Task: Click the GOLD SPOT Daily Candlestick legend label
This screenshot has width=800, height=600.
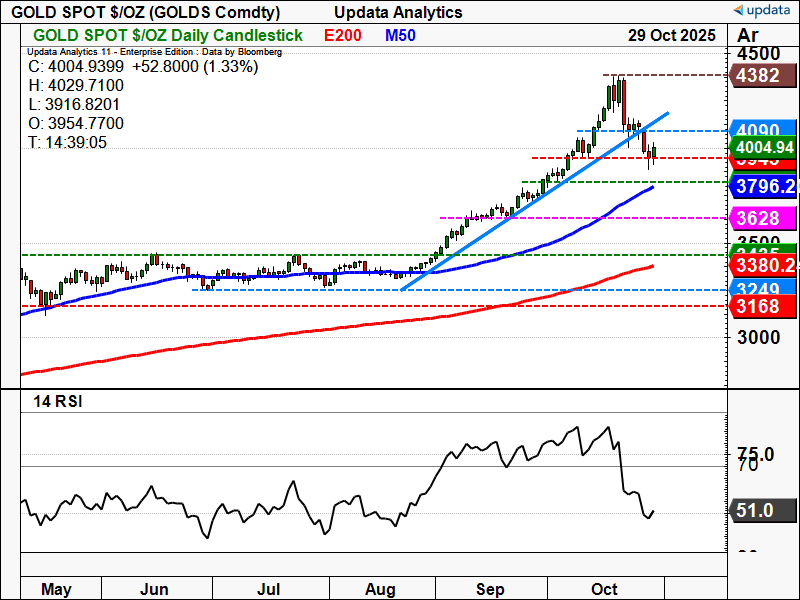Action: pos(168,35)
